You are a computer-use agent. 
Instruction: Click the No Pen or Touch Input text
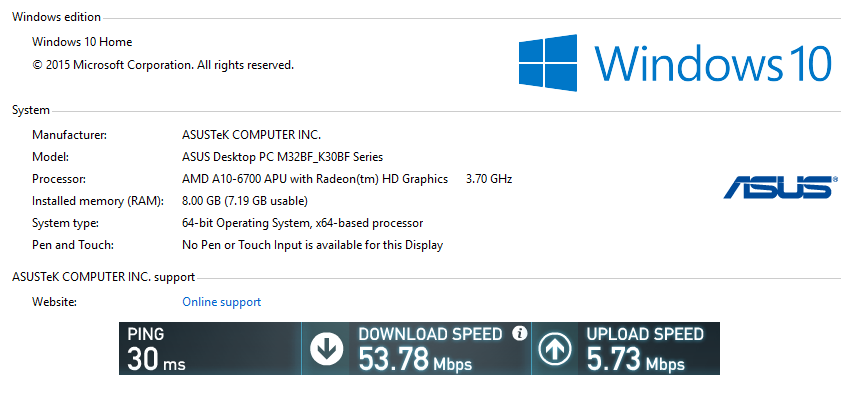point(313,245)
